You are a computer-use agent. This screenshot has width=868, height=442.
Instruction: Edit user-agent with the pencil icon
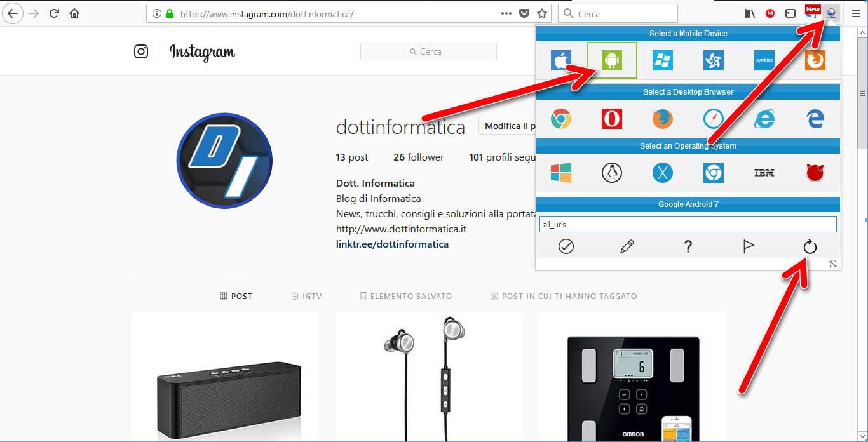pos(627,246)
